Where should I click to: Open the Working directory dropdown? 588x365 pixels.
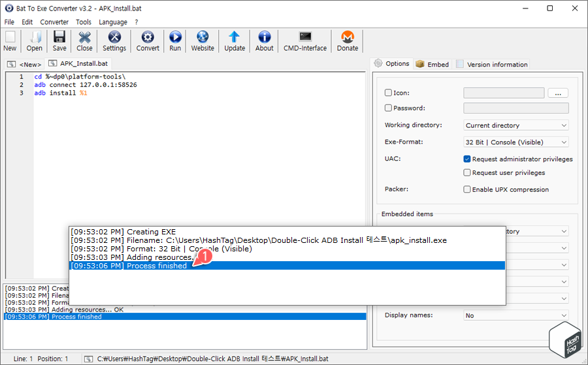tap(516, 125)
